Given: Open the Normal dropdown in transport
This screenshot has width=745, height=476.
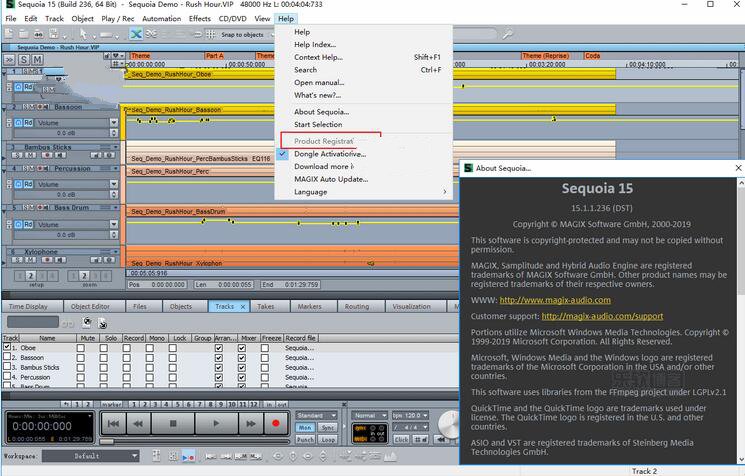Looking at the screenshot, I should 370,415.
